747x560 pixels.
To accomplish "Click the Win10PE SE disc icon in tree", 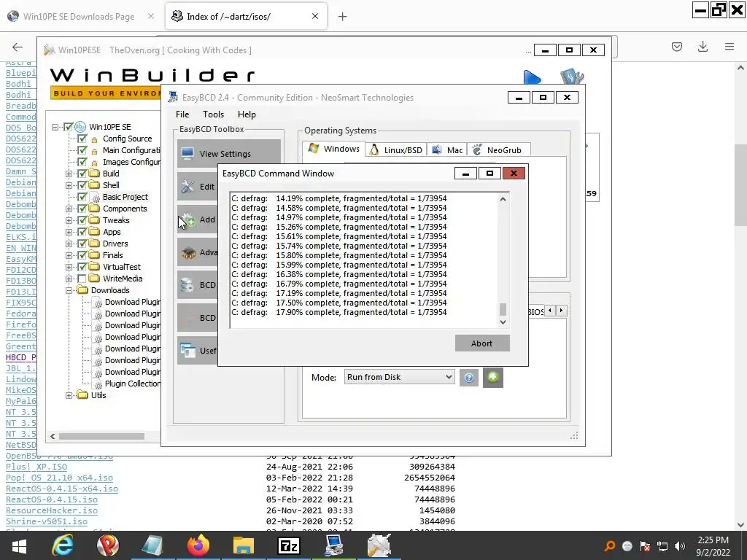I will point(80,127).
